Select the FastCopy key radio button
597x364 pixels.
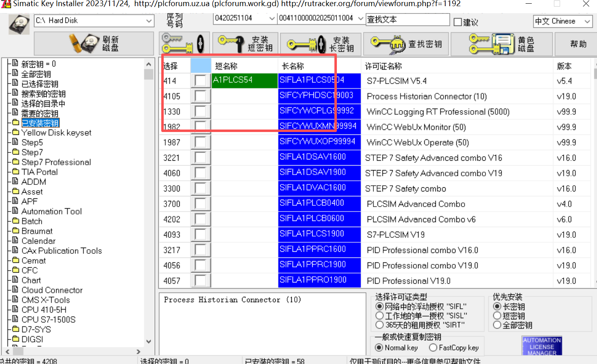pyautogui.click(x=433, y=348)
